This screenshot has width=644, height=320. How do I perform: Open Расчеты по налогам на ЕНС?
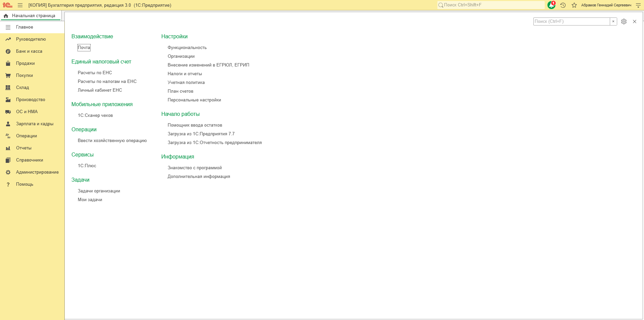click(107, 82)
